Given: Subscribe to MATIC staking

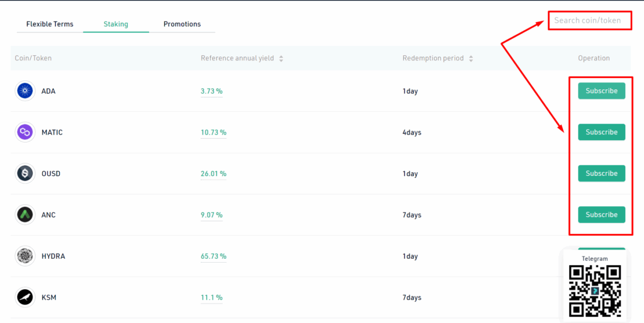Looking at the screenshot, I should pyautogui.click(x=602, y=132).
